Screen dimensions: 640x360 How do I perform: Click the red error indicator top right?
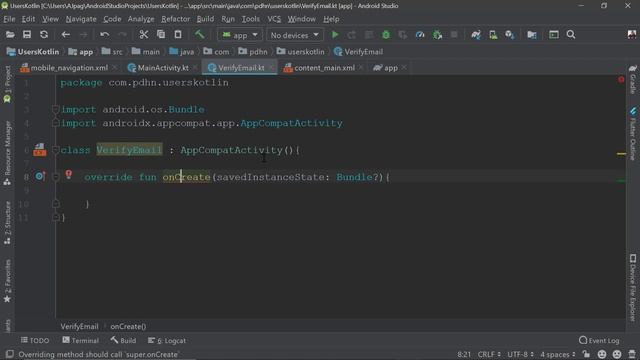621,80
